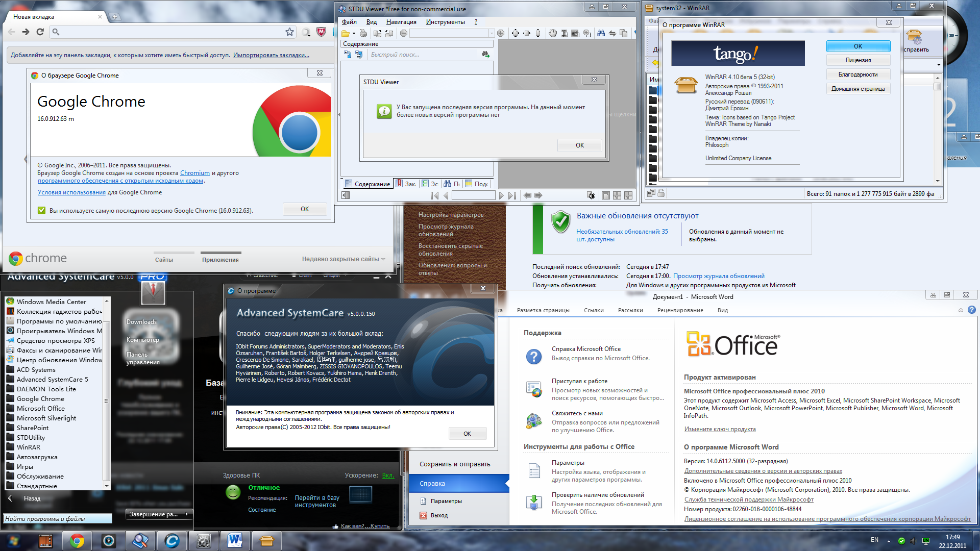
Task: Click the Open file folder icon in STDU Viewer
Action: tap(346, 34)
